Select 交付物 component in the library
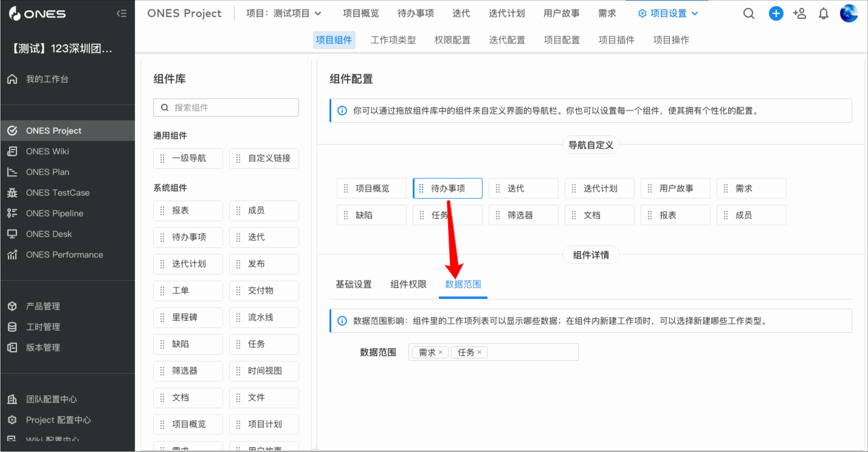The height and width of the screenshot is (452, 868). point(264,291)
